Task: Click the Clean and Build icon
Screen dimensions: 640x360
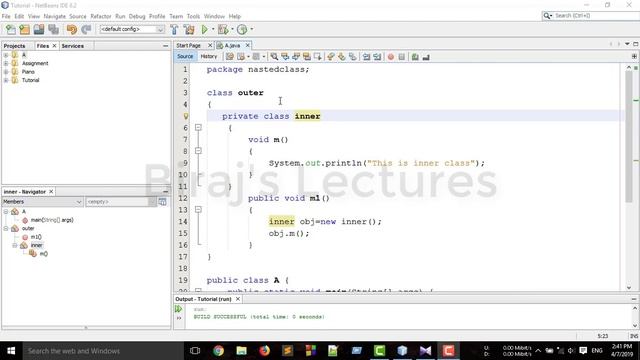Action: tap(189, 29)
